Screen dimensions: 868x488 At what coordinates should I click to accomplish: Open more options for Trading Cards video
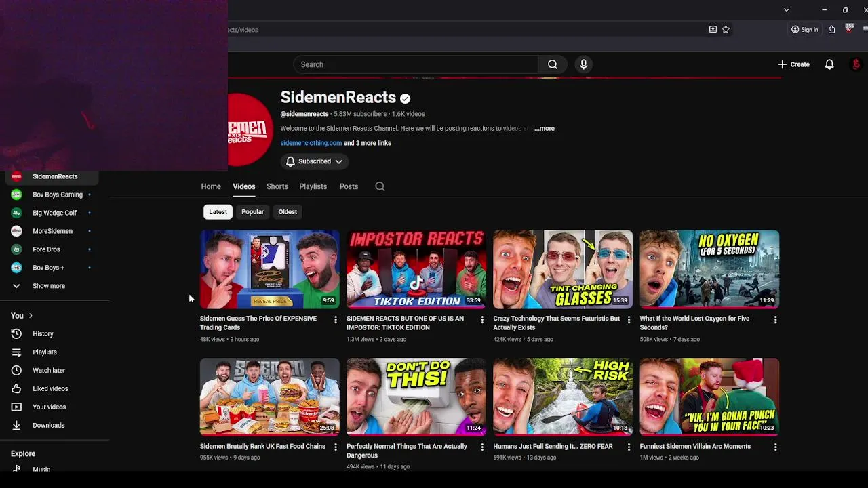335,319
